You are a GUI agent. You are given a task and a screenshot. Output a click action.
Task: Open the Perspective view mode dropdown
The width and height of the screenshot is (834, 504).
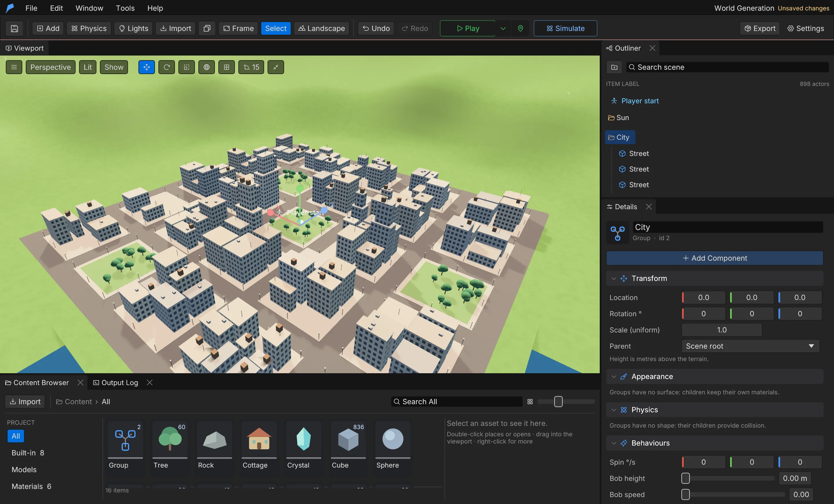50,67
